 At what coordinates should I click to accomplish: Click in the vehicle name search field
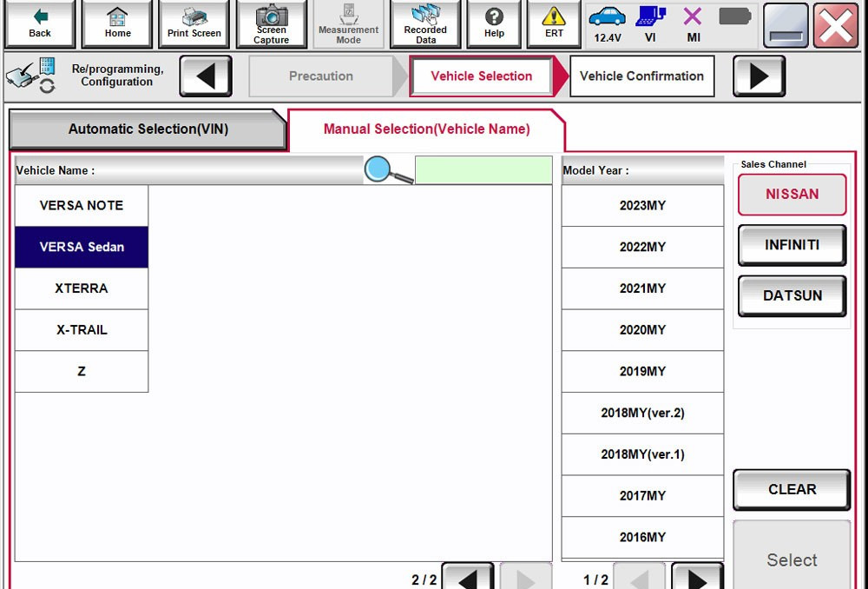[x=483, y=169]
